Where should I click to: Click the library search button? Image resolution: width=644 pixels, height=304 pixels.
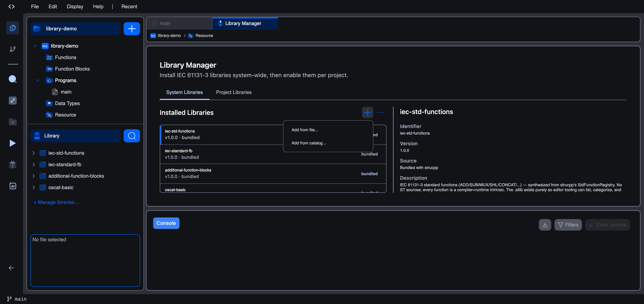pyautogui.click(x=132, y=136)
